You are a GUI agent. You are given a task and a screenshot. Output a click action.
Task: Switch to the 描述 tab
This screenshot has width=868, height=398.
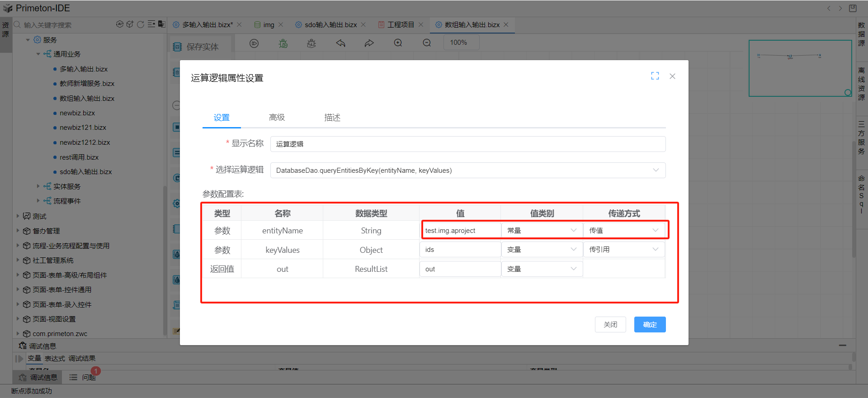(332, 118)
